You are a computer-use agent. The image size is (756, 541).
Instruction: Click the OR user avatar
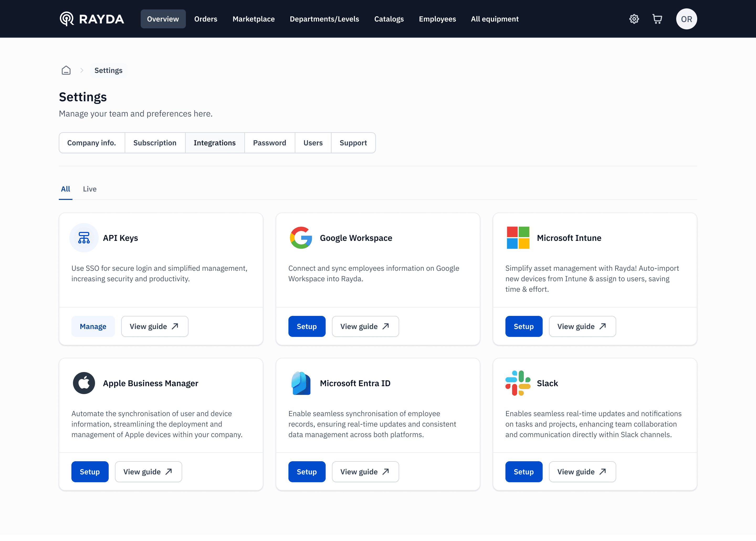pyautogui.click(x=686, y=19)
